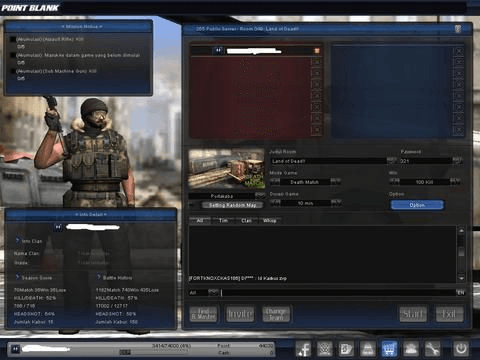Toggle the second slot button of red team
This screenshot has height=360, width=480.
pos(317,62)
